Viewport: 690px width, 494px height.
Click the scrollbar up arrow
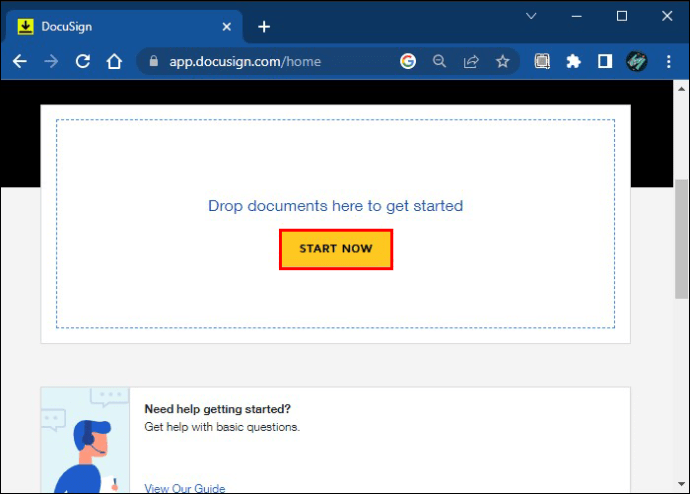(x=681, y=89)
